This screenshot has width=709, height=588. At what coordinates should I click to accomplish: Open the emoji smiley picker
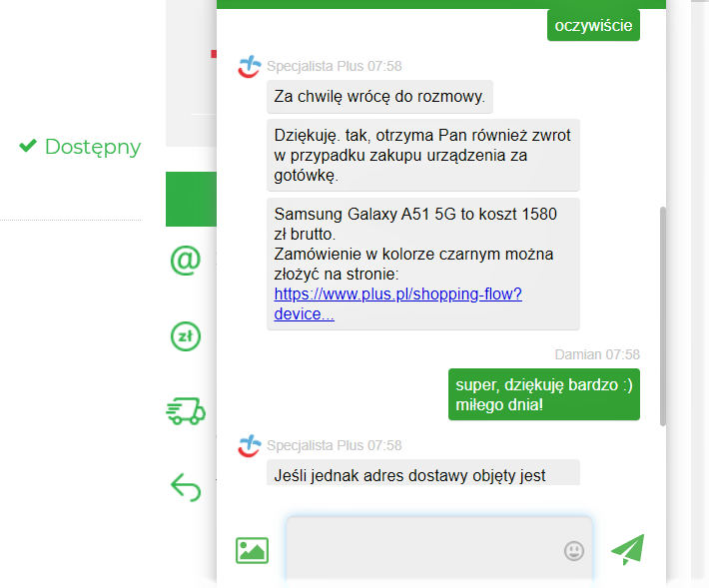tap(573, 551)
